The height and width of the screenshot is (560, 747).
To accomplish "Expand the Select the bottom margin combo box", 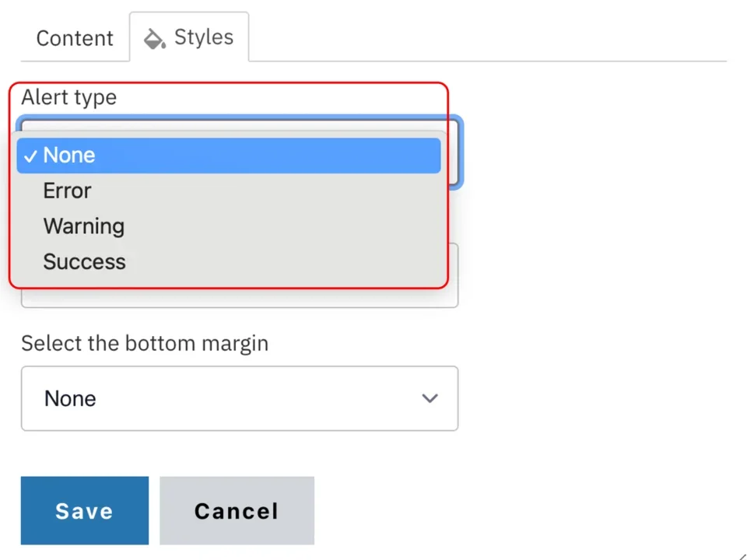I will click(x=239, y=398).
